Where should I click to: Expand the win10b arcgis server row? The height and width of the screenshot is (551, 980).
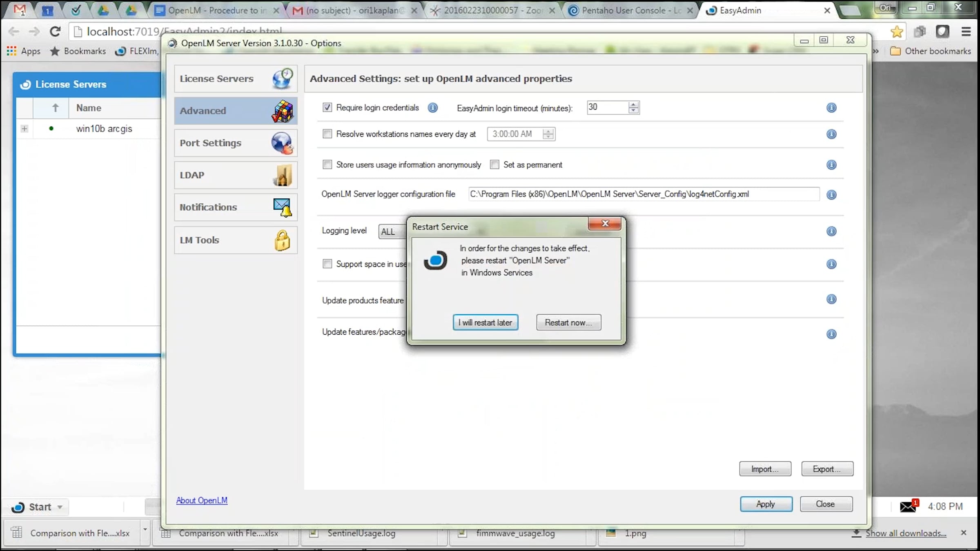click(24, 129)
